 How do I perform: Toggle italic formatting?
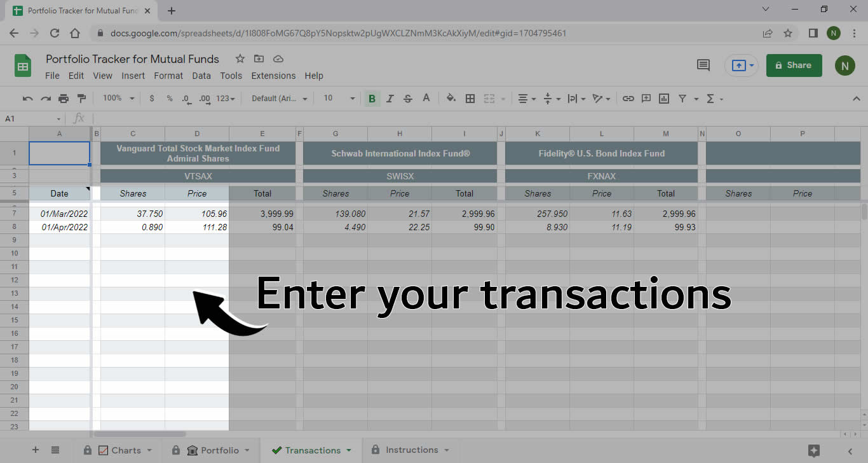pyautogui.click(x=390, y=98)
